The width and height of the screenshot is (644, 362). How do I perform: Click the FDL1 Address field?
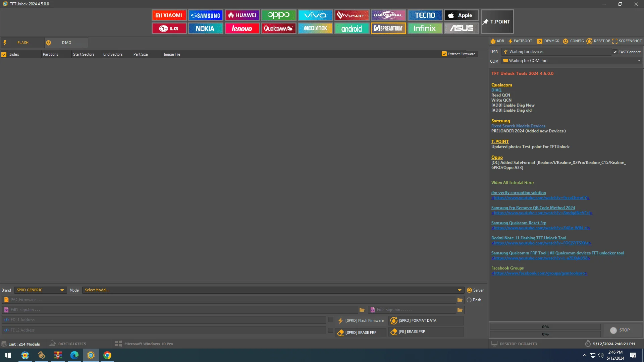[164, 320]
